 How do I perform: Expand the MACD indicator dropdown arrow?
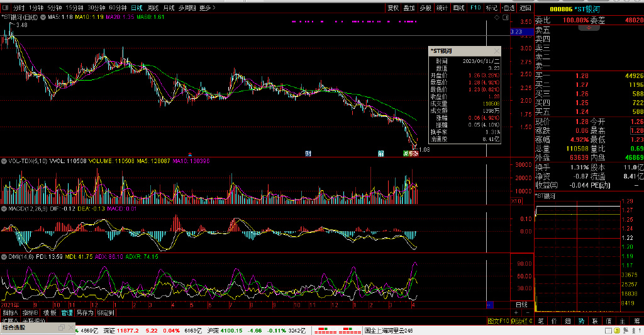(x=4, y=209)
